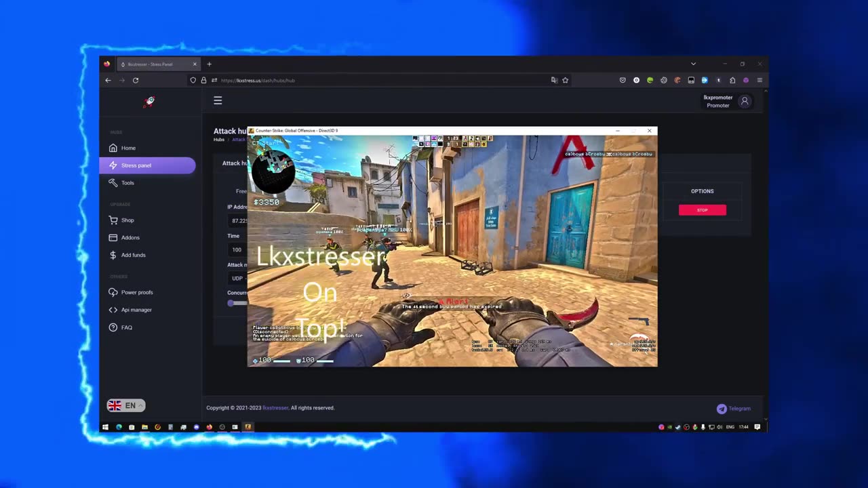Click the radar minimap in game
Image resolution: width=868 pixels, height=488 pixels.
coord(273,171)
